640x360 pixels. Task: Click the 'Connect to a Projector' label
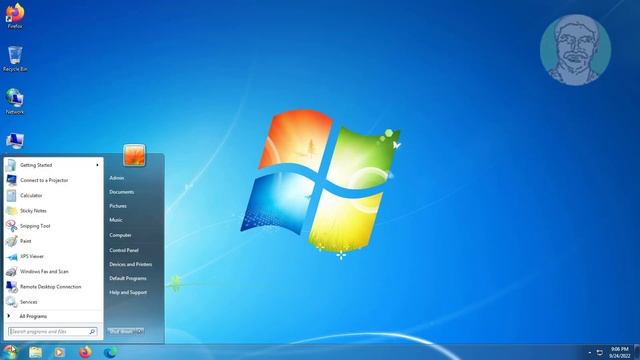44,180
